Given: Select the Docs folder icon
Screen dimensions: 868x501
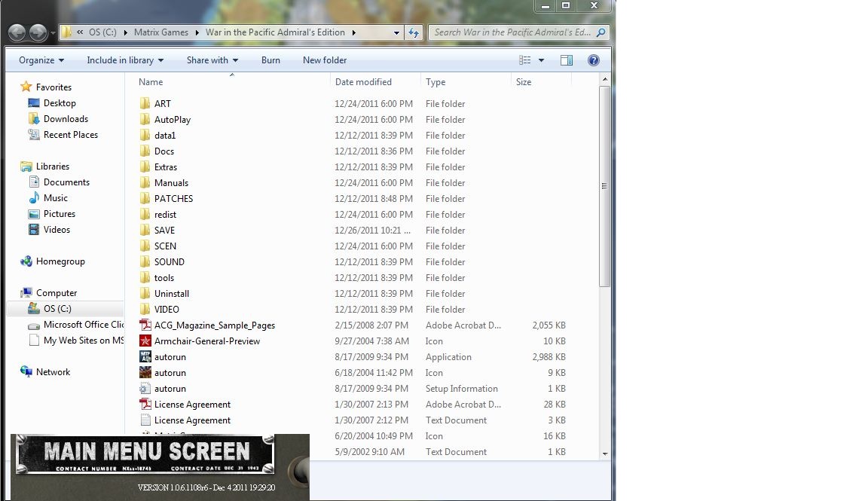Looking at the screenshot, I should point(145,151).
